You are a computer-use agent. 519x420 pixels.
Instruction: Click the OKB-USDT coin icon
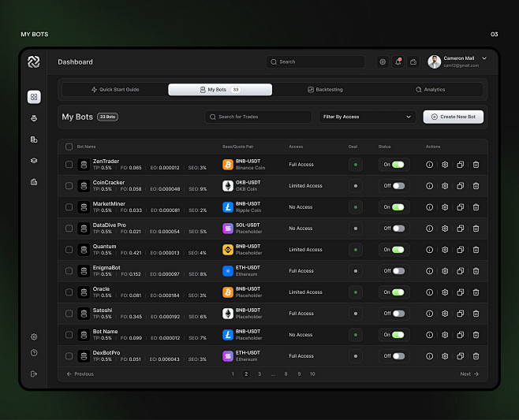point(228,186)
